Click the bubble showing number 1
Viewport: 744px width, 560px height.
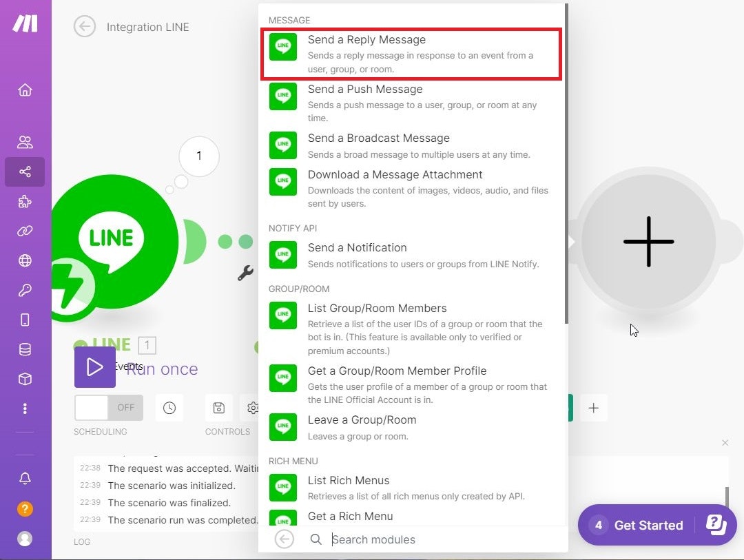click(199, 156)
